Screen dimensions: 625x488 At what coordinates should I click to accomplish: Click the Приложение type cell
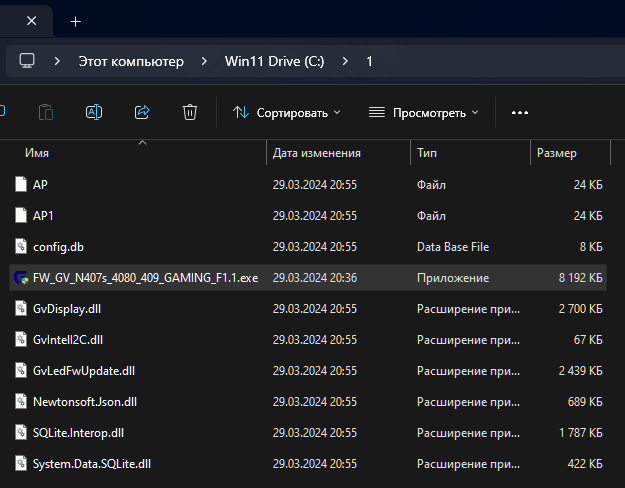point(453,278)
